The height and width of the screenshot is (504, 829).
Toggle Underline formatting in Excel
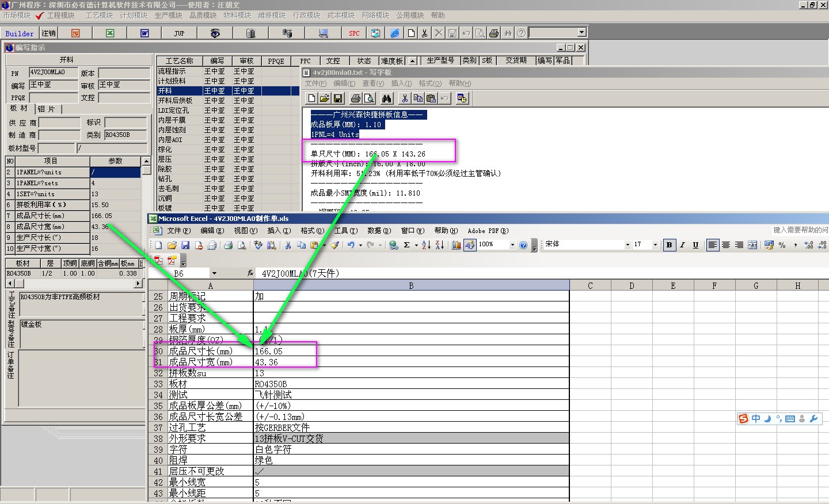pos(695,245)
